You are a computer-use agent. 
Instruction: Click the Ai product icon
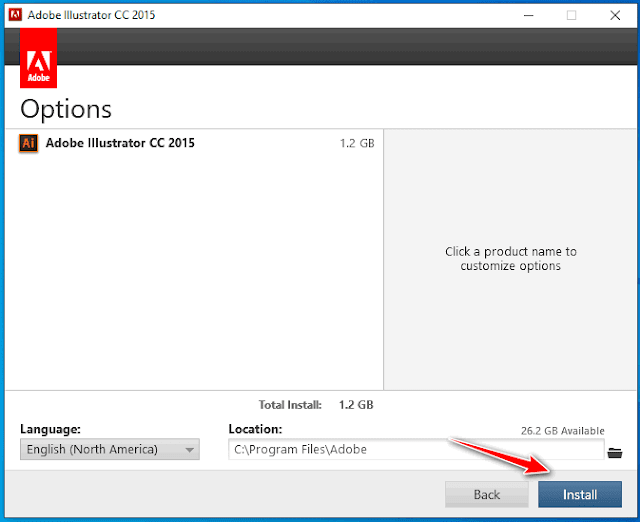29,143
